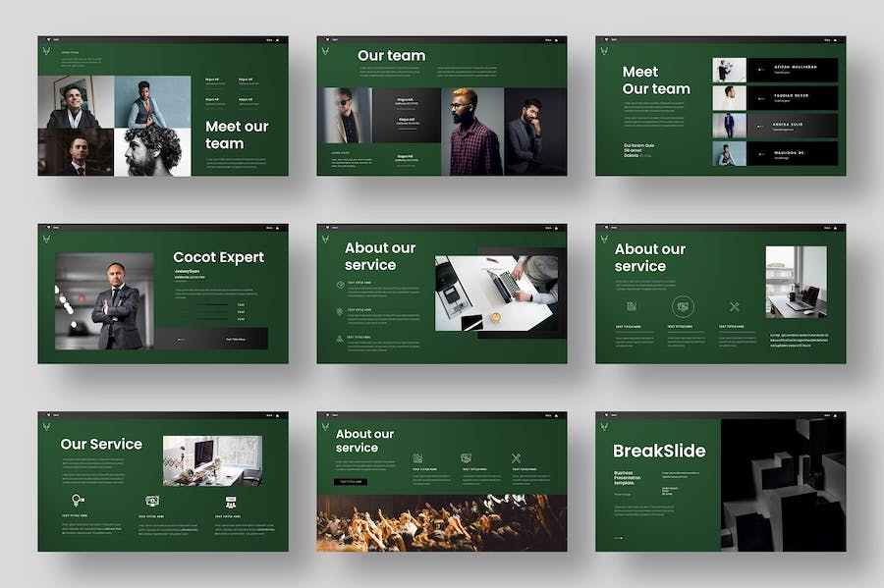Select the Fardian Design team member row
This screenshot has height=588, width=884.
[x=775, y=98]
